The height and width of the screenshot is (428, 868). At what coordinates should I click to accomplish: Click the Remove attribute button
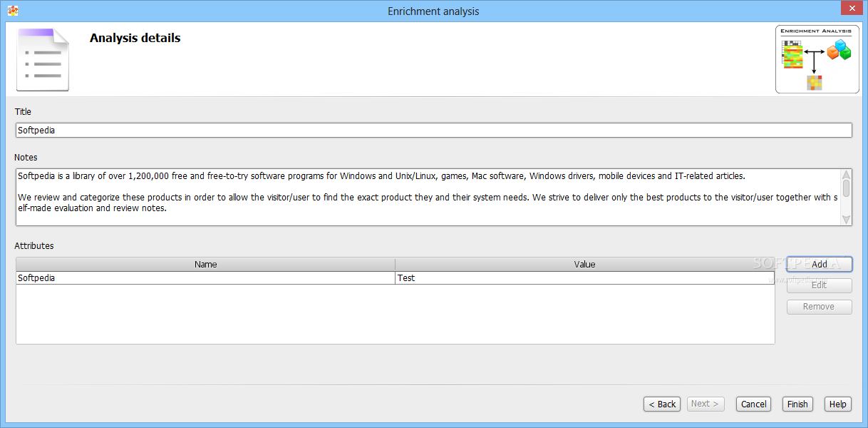(x=820, y=307)
